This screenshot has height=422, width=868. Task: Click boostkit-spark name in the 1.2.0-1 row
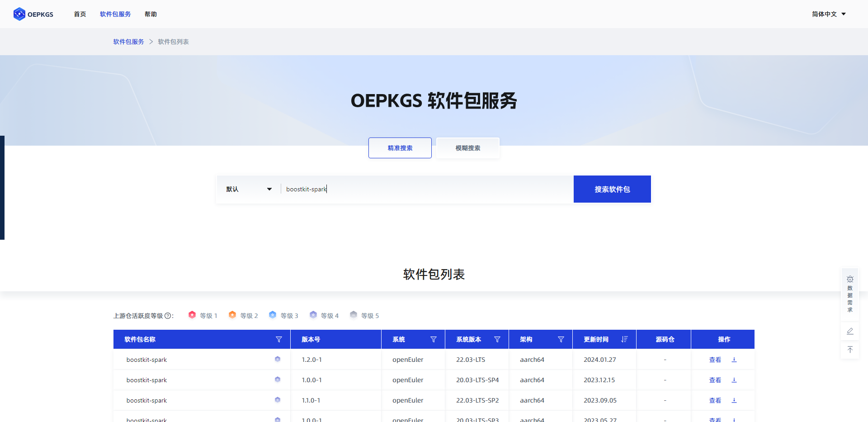click(x=146, y=360)
